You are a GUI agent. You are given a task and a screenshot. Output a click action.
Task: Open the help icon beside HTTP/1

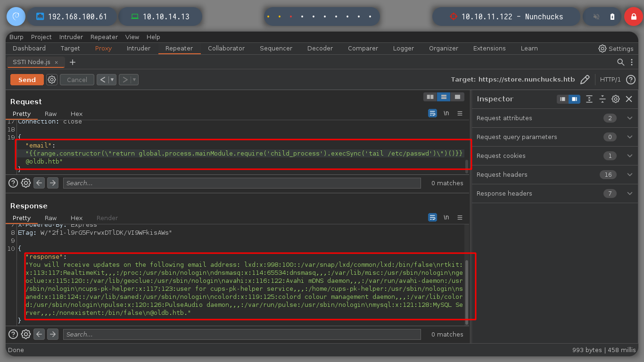(x=631, y=80)
